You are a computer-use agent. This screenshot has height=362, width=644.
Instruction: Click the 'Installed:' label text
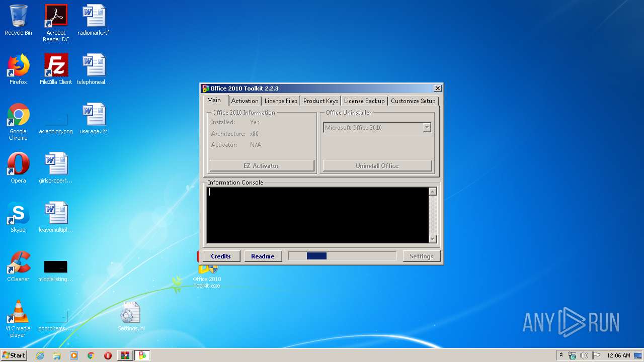click(223, 122)
